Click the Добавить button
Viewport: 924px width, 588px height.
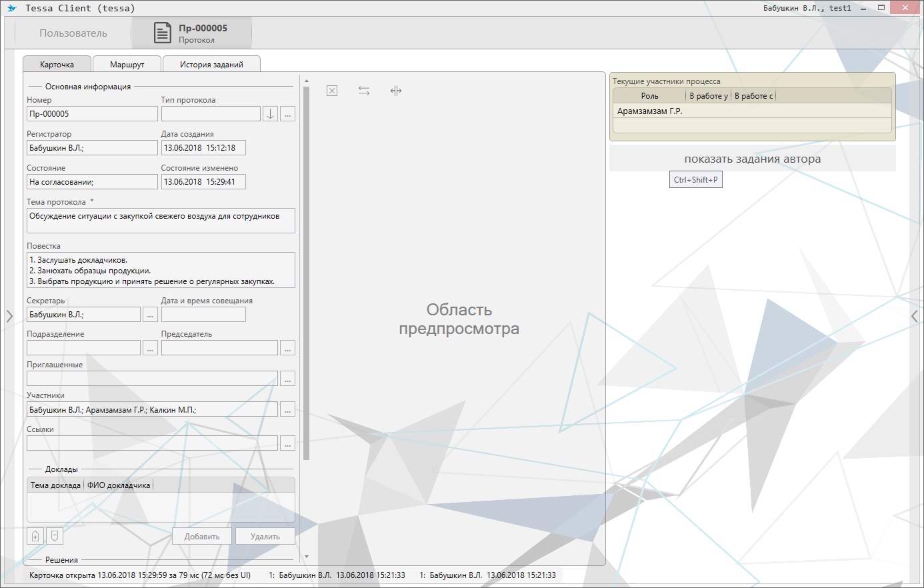click(201, 537)
